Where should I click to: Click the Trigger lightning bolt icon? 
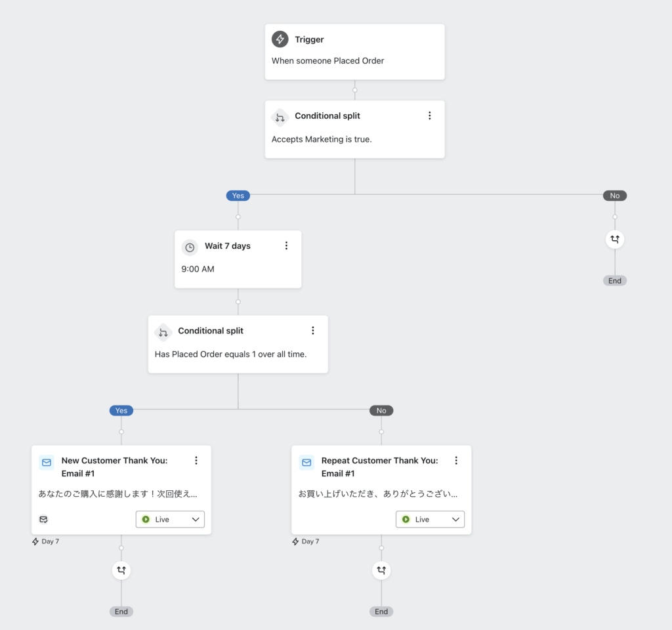coord(280,39)
